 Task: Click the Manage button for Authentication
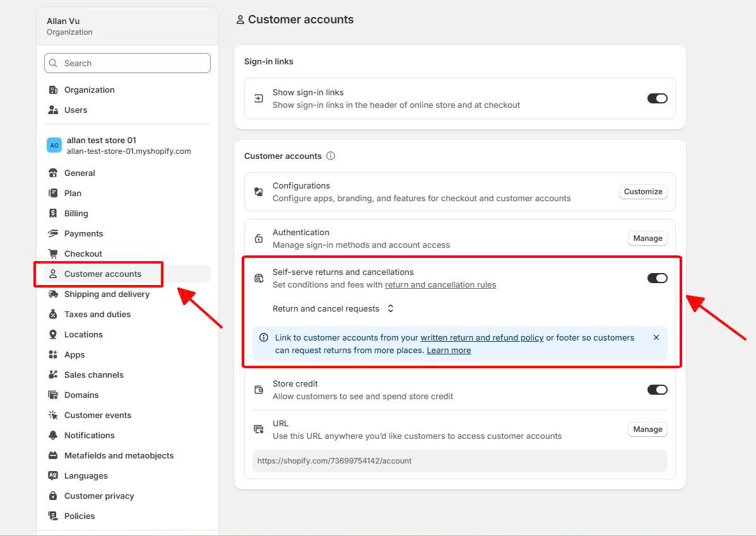647,238
